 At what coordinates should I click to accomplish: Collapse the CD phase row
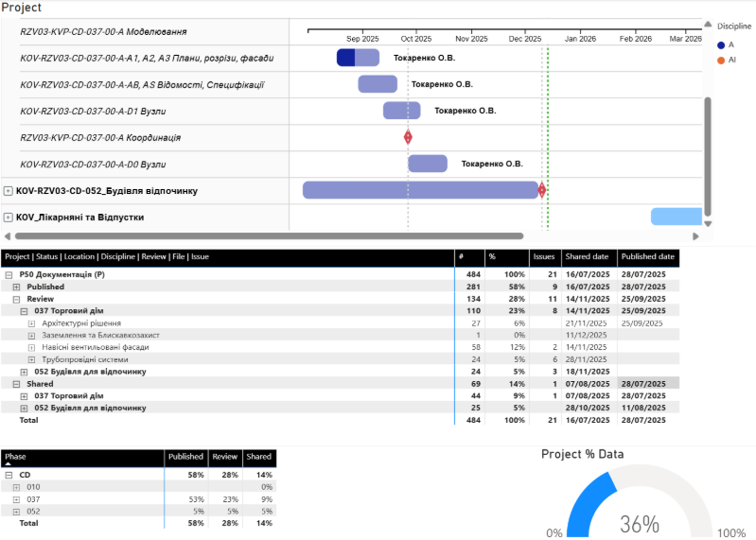coord(9,475)
